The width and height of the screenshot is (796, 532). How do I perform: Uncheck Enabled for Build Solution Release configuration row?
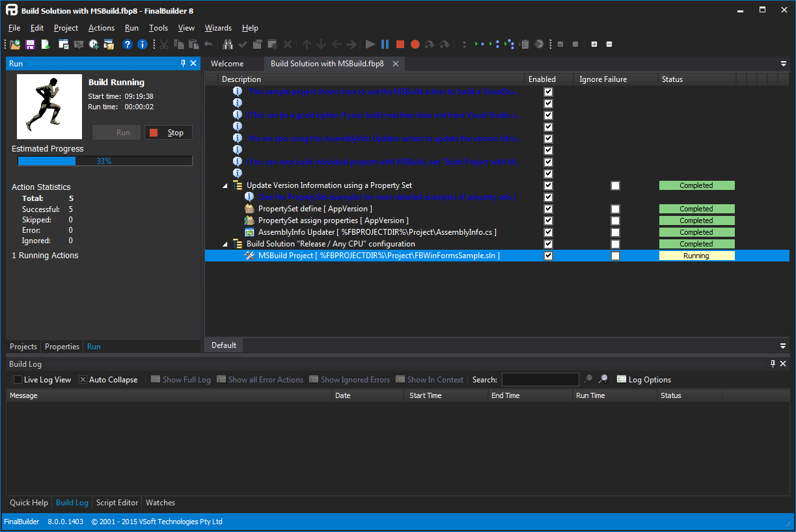pyautogui.click(x=548, y=244)
